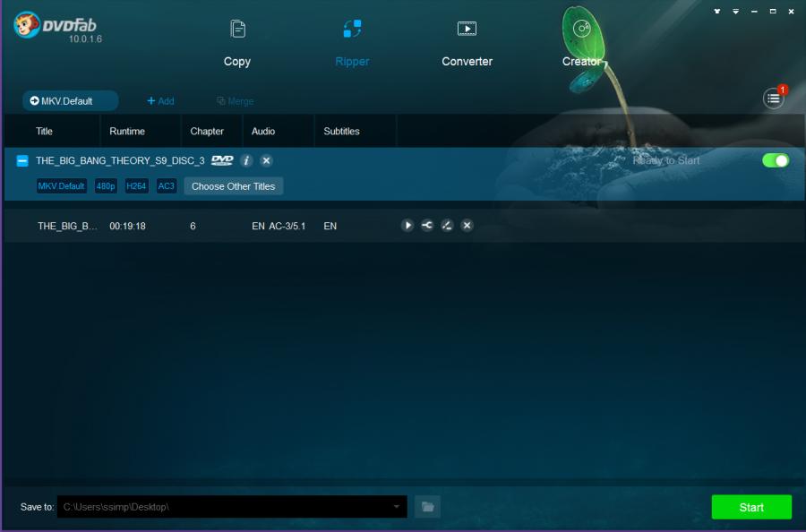
Task: Click the THE_BIG_B... title name
Action: click(x=67, y=227)
